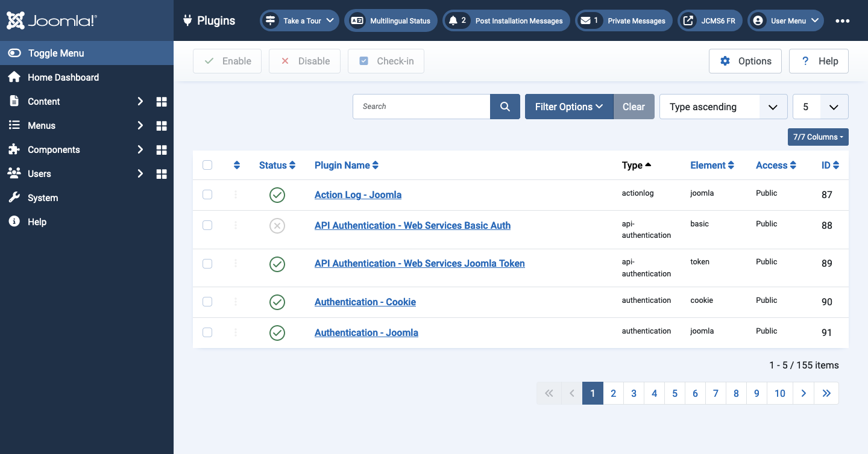Go to page 5 in pagination
The width and height of the screenshot is (868, 454).
tap(675, 393)
